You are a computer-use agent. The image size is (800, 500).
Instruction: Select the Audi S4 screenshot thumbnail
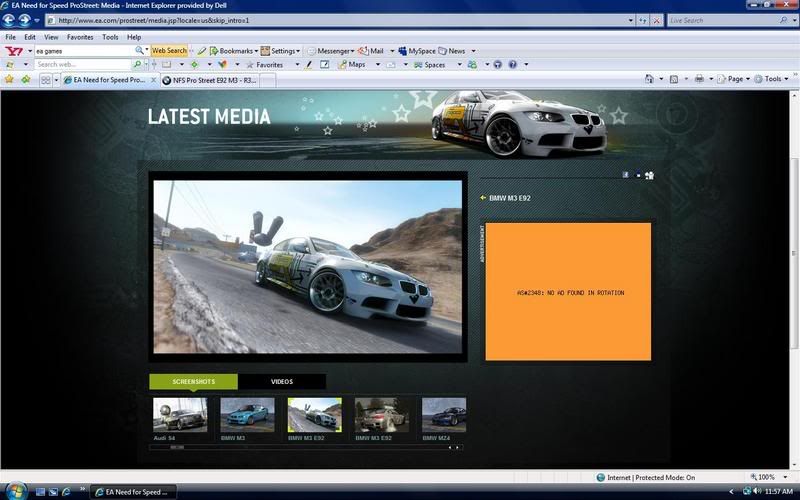pos(180,415)
